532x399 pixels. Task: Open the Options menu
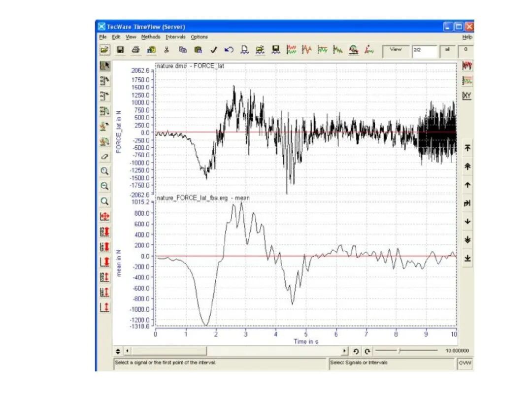tap(199, 37)
